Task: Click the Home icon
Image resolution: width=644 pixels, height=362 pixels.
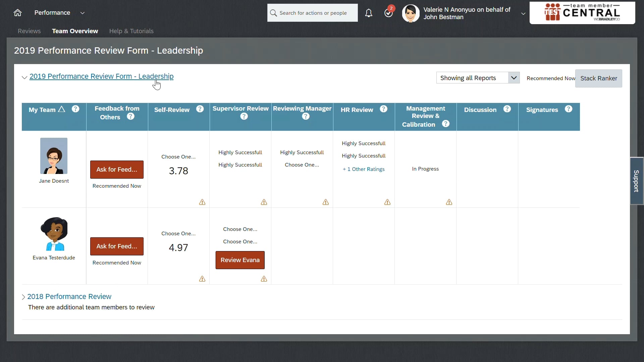Action: coord(17,13)
